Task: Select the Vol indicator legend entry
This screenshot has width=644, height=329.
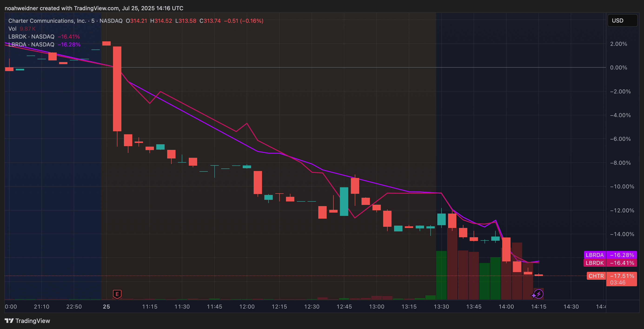Action: 13,29
